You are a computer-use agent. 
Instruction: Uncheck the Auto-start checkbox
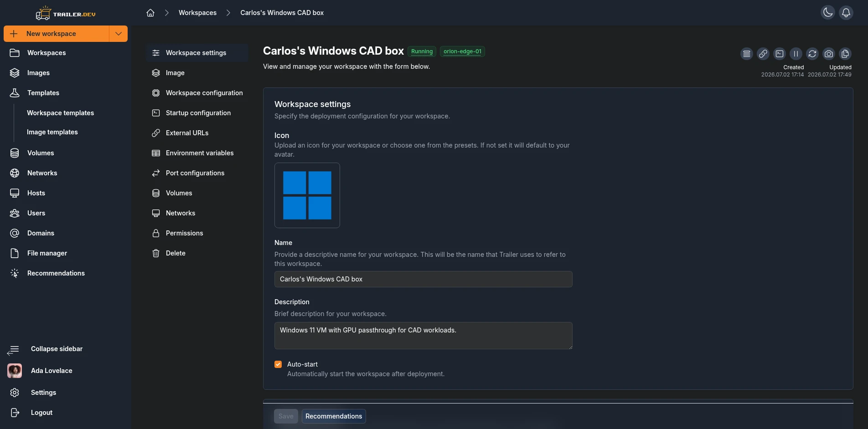tap(278, 364)
